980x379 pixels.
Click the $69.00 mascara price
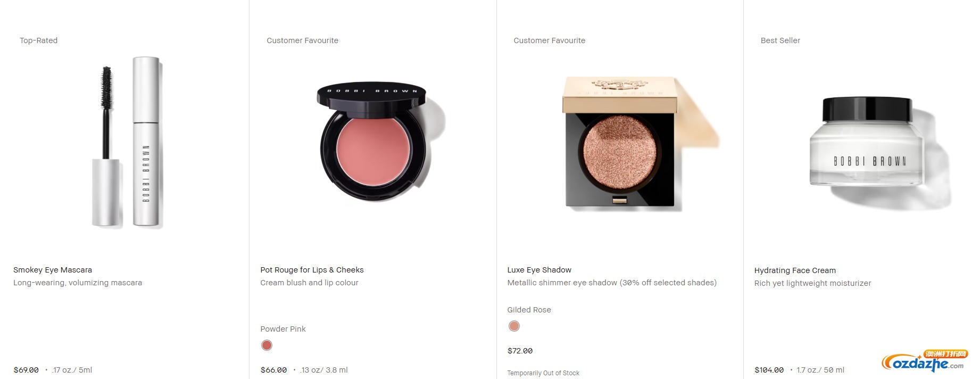(x=26, y=370)
